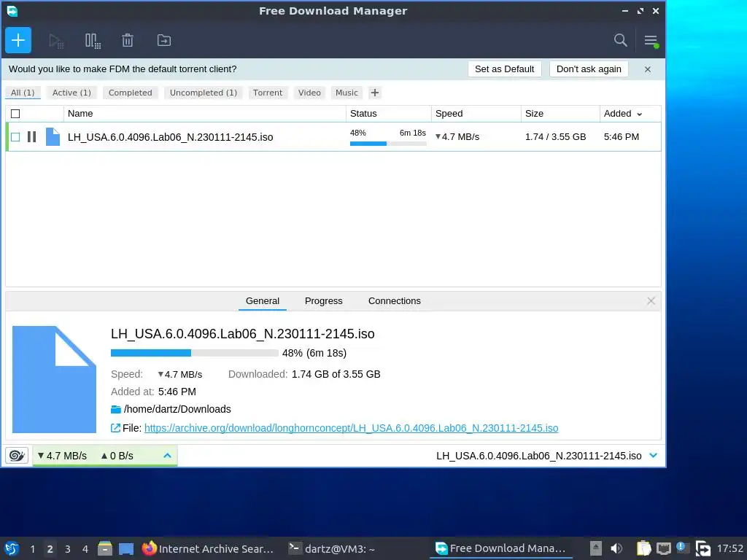This screenshot has width=747, height=560.
Task: Open /home/dartz/Downloads path
Action: (x=177, y=410)
